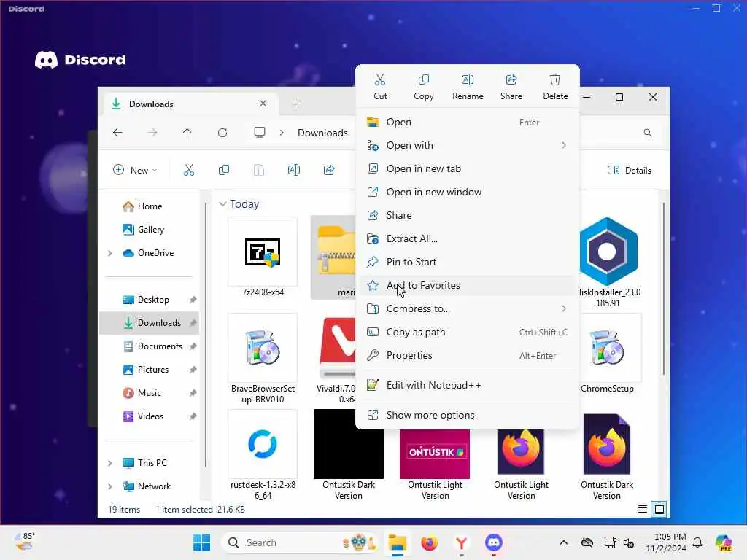This screenshot has width=747, height=560.
Task: Open the notifications bell
Action: click(x=697, y=542)
